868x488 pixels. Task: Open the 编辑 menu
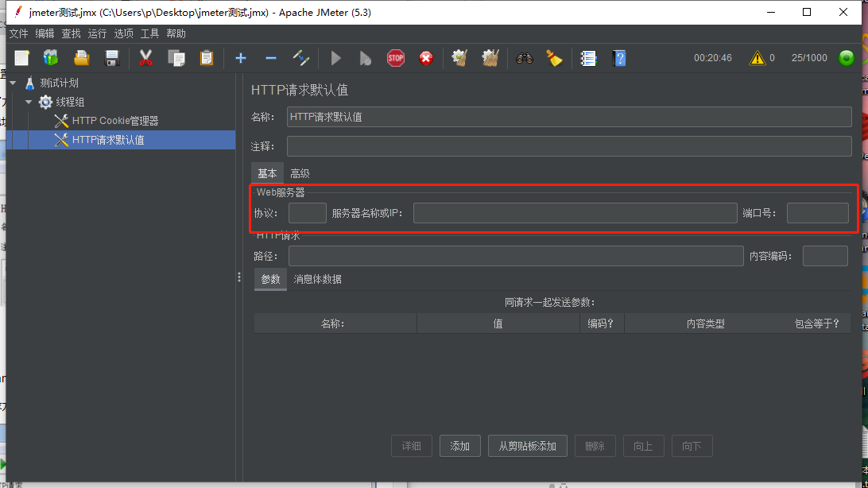coord(45,33)
